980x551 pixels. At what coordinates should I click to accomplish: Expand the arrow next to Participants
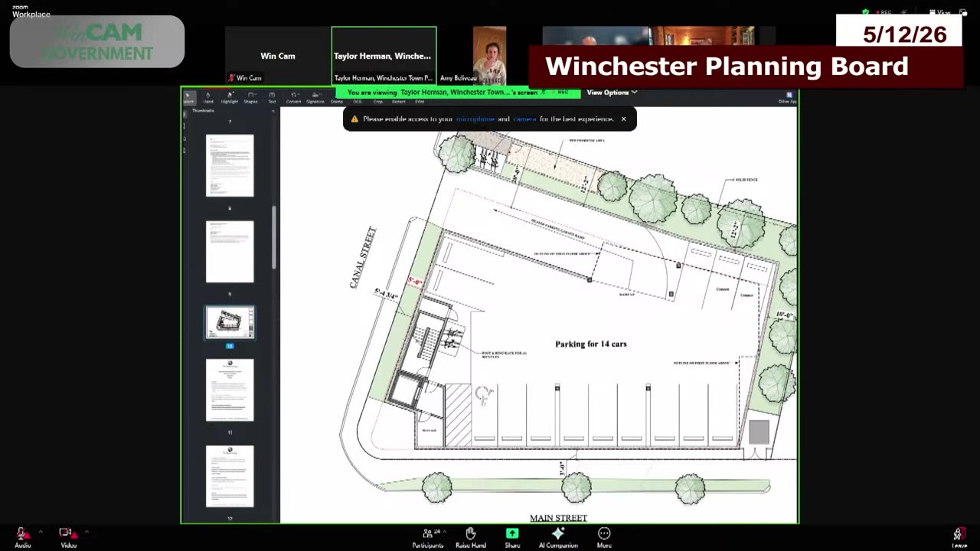click(x=445, y=531)
